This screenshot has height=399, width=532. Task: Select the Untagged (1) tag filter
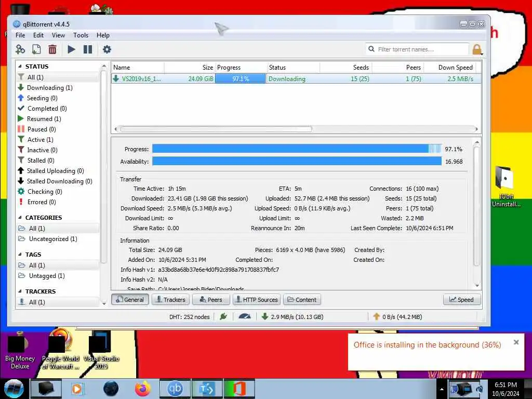pos(58,276)
